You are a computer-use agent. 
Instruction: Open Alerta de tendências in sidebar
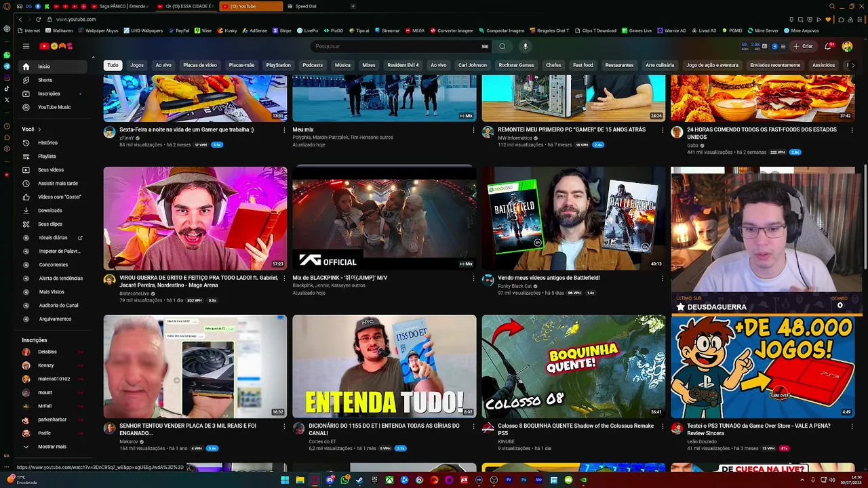click(53, 279)
